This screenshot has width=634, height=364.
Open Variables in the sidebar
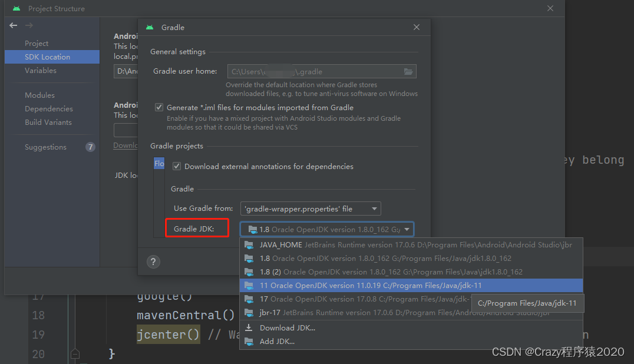click(x=41, y=70)
